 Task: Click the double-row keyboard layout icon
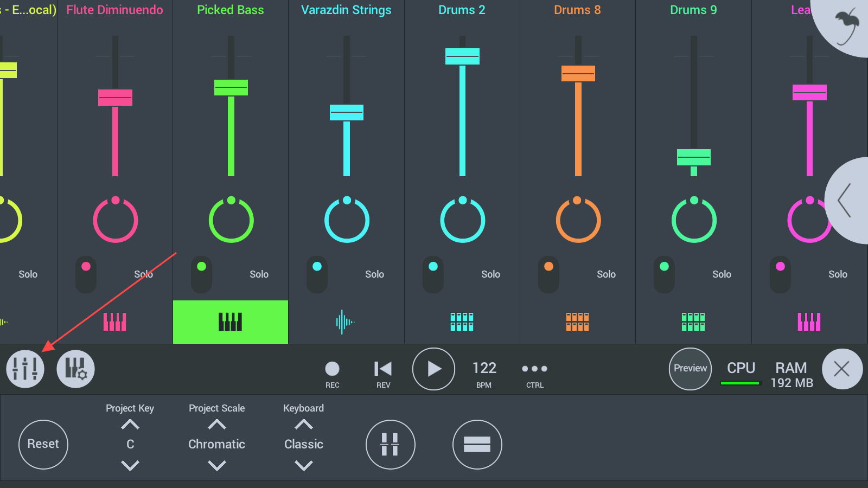(x=477, y=445)
